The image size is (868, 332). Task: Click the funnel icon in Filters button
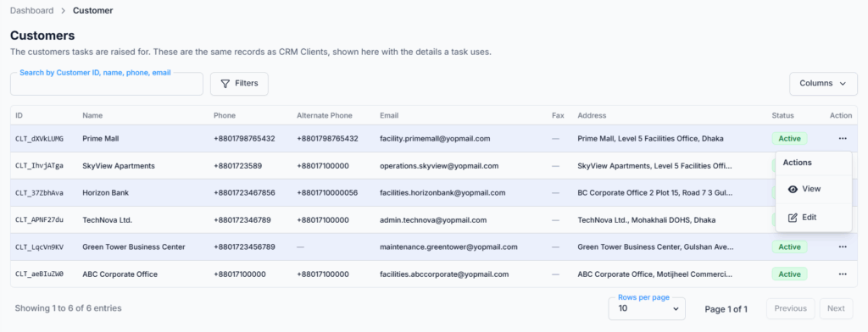coord(225,84)
